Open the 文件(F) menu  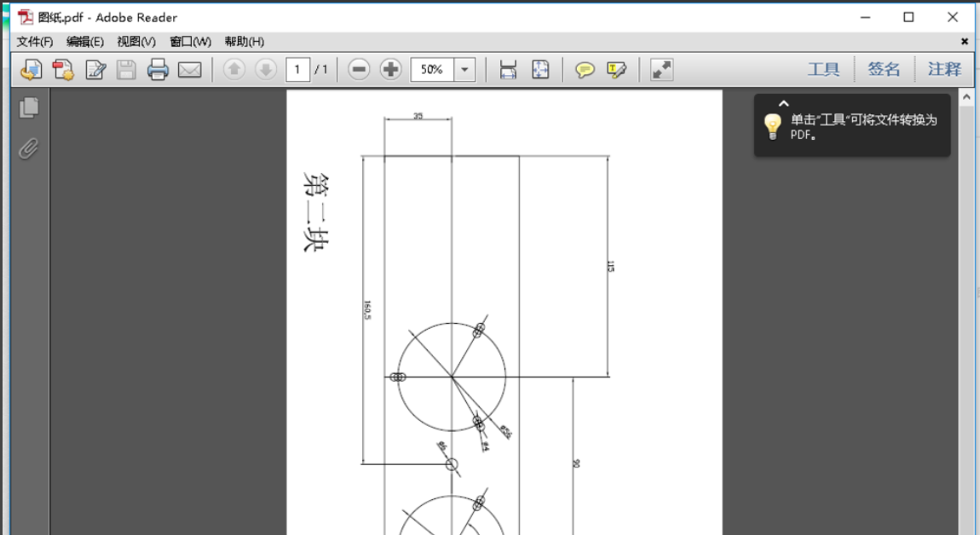click(x=34, y=41)
